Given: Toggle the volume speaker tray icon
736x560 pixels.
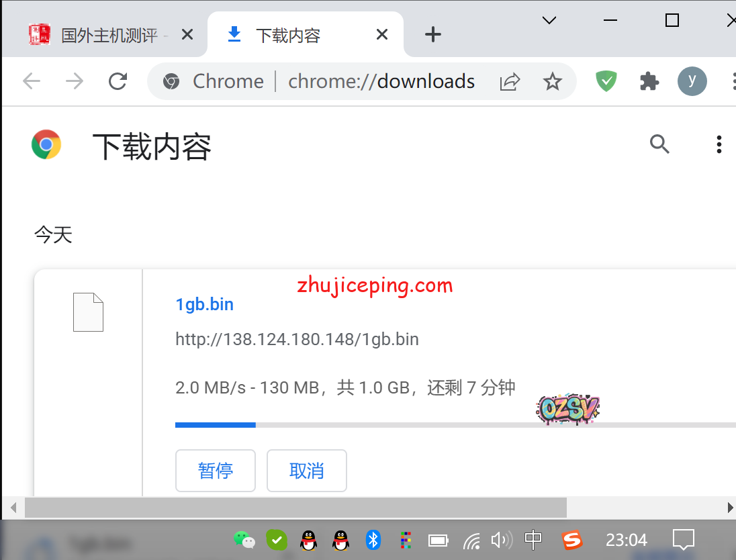Looking at the screenshot, I should click(x=501, y=539).
